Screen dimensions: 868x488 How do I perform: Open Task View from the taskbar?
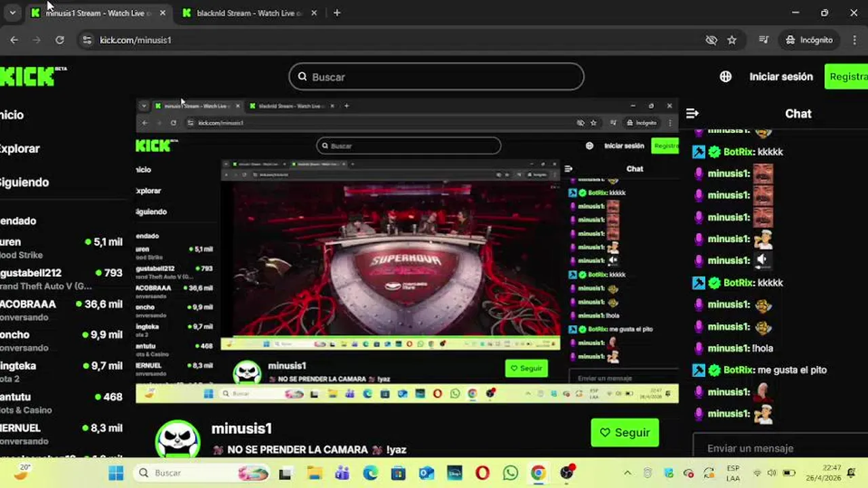point(285,473)
